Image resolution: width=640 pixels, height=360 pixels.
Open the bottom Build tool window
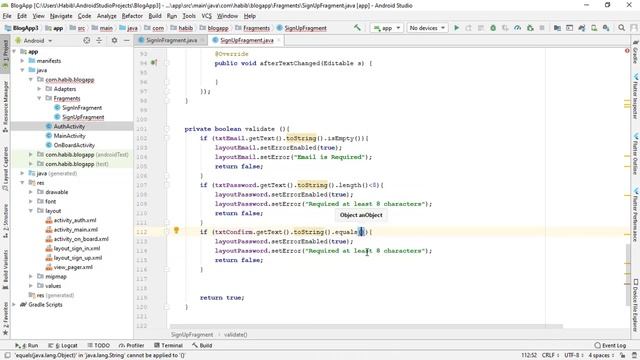point(202,345)
